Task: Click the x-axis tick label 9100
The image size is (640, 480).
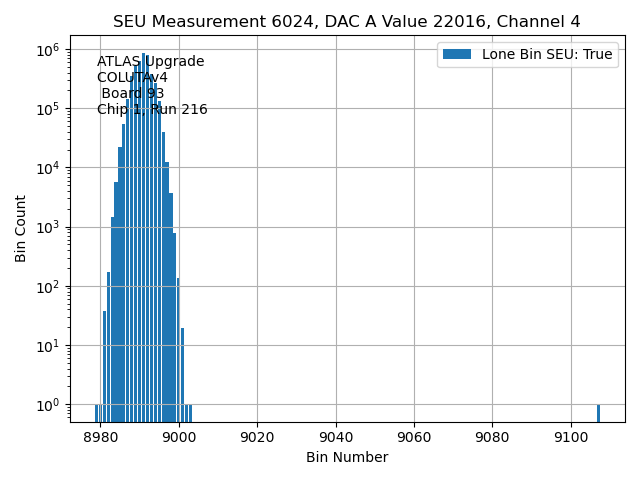Action: (571, 438)
